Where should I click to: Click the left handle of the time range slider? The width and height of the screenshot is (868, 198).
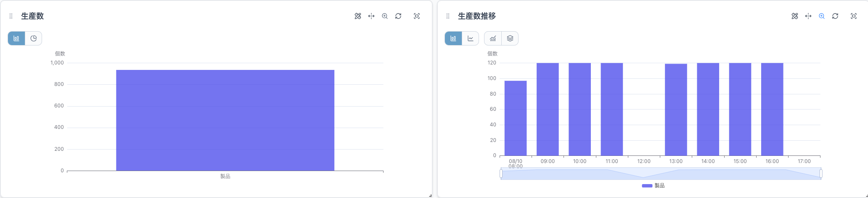tap(501, 174)
